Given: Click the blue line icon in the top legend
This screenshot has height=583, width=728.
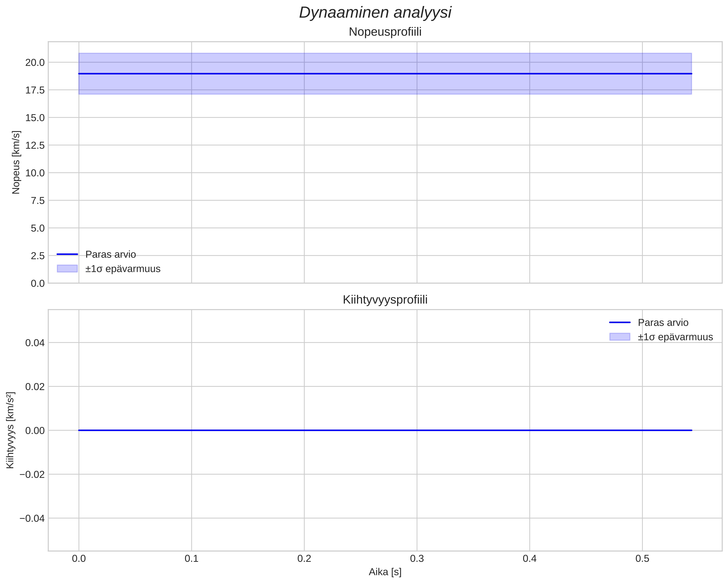Looking at the screenshot, I should (67, 254).
